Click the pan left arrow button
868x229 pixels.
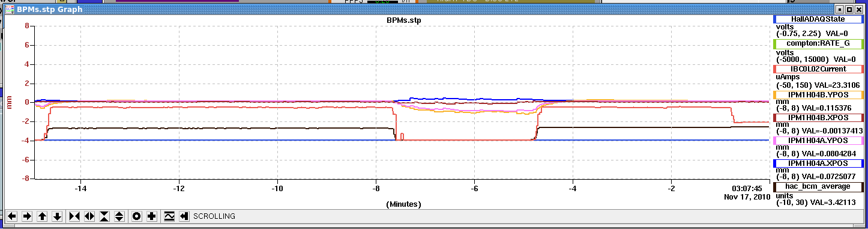[12, 216]
